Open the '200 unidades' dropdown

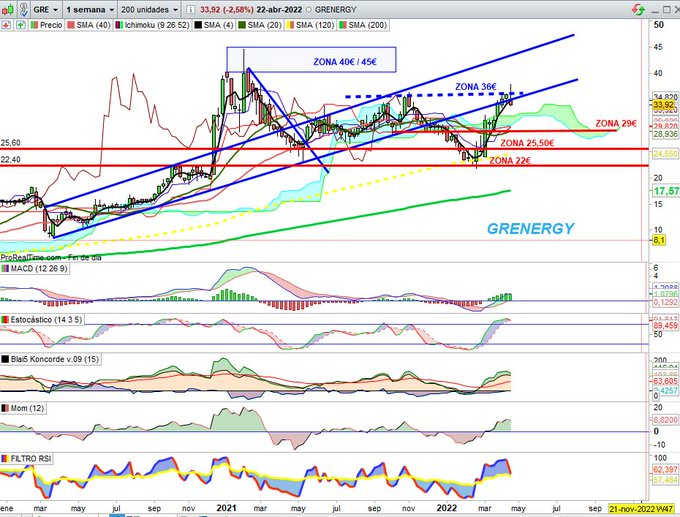point(149,9)
